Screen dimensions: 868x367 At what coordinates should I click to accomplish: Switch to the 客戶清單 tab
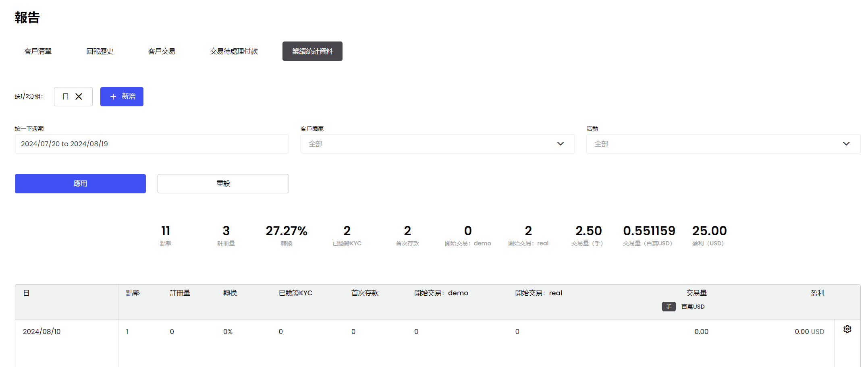pos(38,51)
